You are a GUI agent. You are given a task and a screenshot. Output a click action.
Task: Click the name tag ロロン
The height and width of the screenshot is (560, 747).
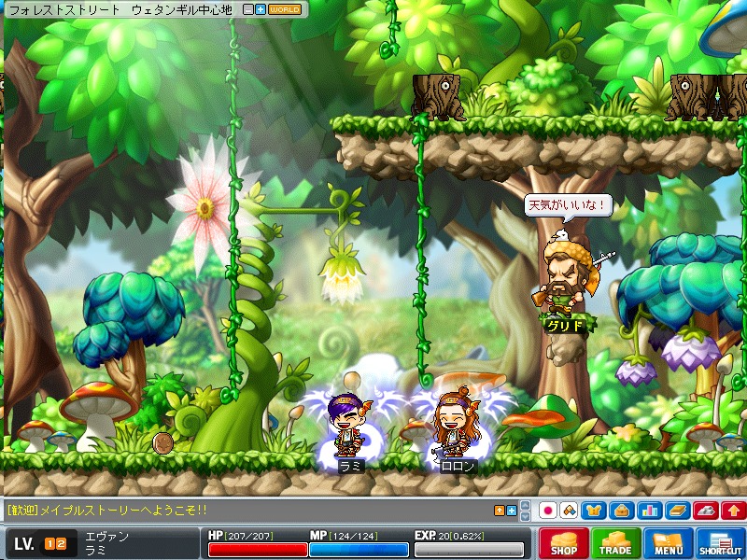457,466
